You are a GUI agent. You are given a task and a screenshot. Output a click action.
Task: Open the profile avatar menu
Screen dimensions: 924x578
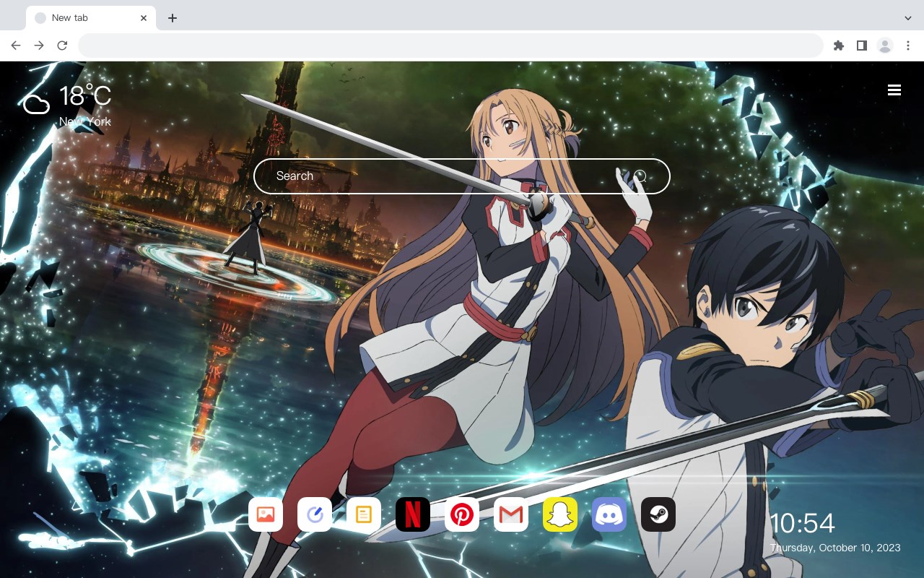click(x=885, y=46)
